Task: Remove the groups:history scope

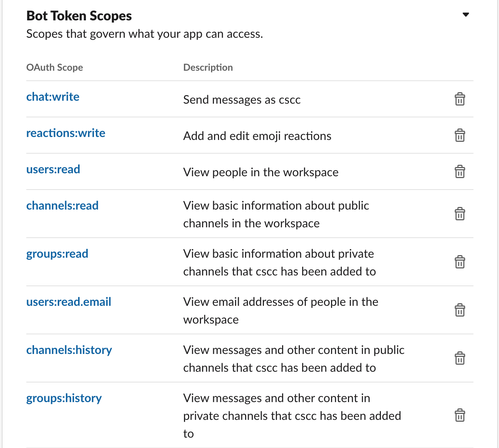Action: (x=460, y=415)
